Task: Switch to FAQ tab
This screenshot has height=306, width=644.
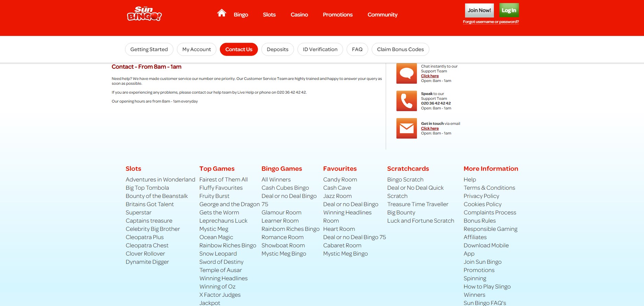Action: pyautogui.click(x=357, y=49)
